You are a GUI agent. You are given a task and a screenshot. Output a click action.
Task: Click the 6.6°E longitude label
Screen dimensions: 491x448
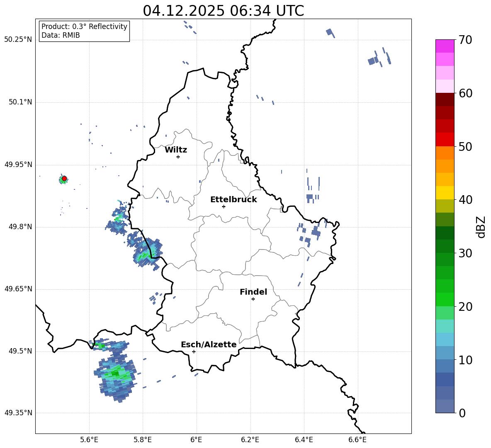tap(357, 440)
